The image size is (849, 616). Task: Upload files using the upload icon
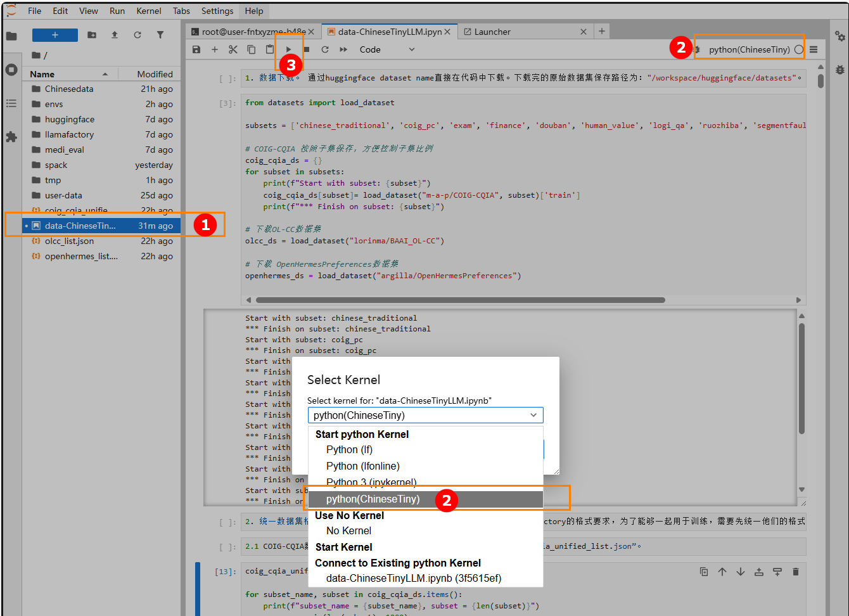tap(115, 35)
